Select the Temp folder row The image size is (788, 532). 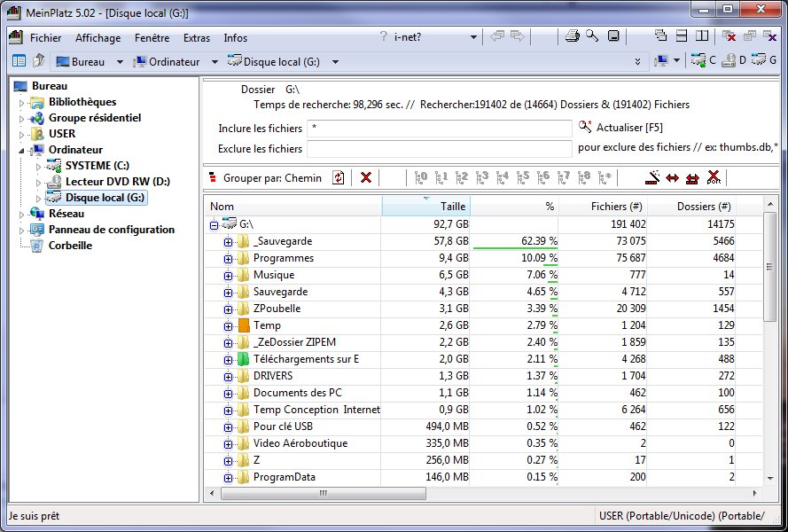pos(485,325)
